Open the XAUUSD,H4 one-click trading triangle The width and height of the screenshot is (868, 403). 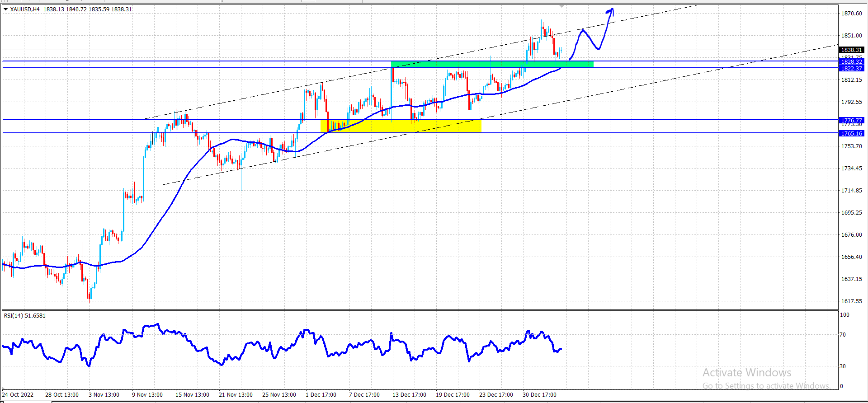coord(5,9)
